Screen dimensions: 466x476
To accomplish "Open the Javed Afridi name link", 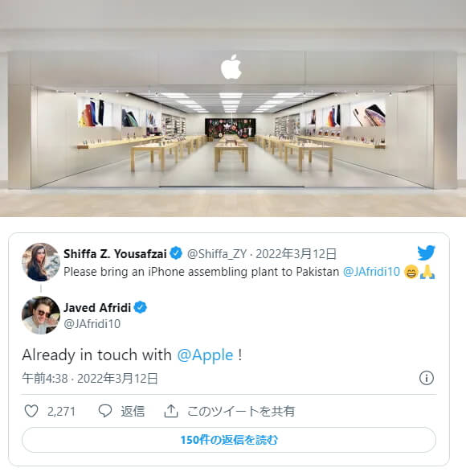I will [x=97, y=308].
